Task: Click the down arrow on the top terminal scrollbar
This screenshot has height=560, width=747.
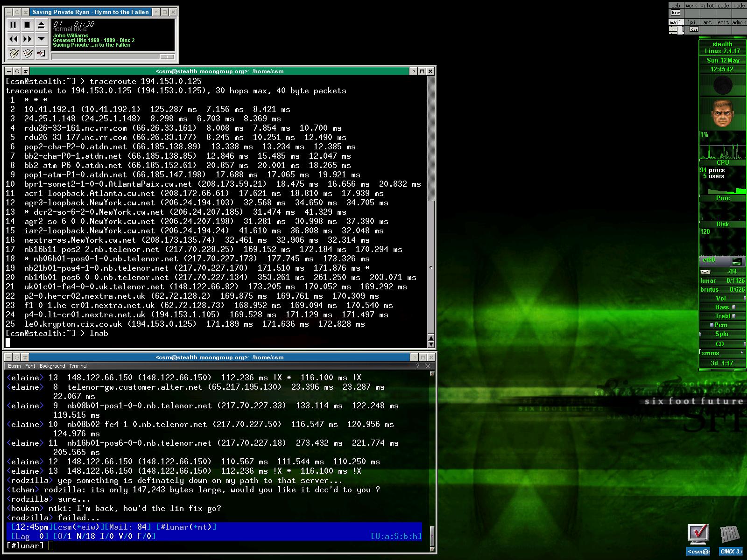Action: (x=430, y=344)
